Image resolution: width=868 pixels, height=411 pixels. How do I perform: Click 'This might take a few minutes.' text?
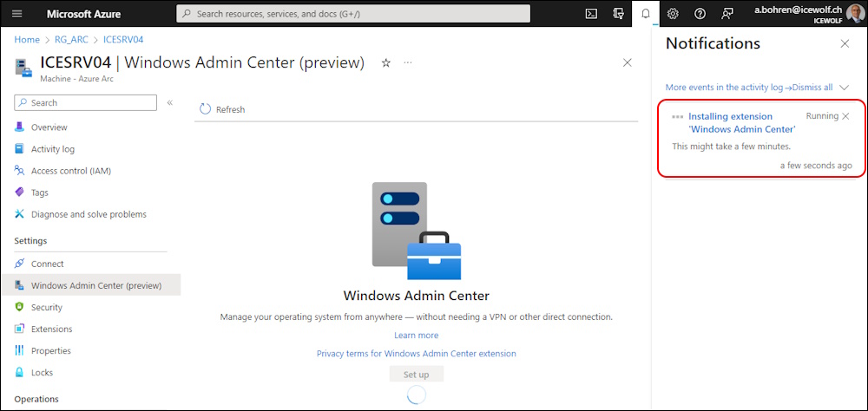(x=731, y=147)
